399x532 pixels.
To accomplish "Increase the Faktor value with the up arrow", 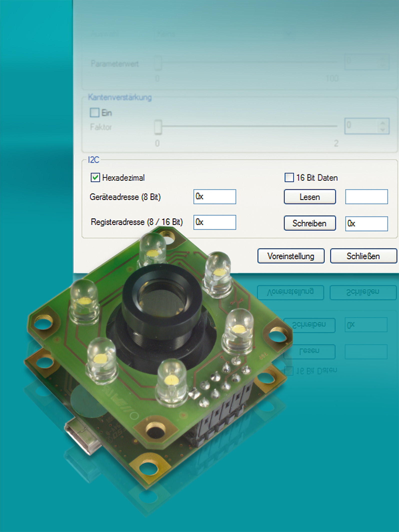I will tap(382, 123).
